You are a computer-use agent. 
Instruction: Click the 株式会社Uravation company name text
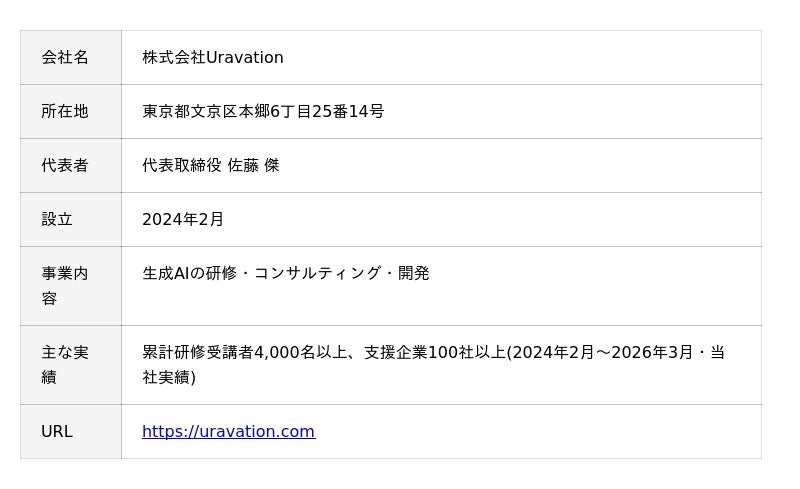pos(213,57)
